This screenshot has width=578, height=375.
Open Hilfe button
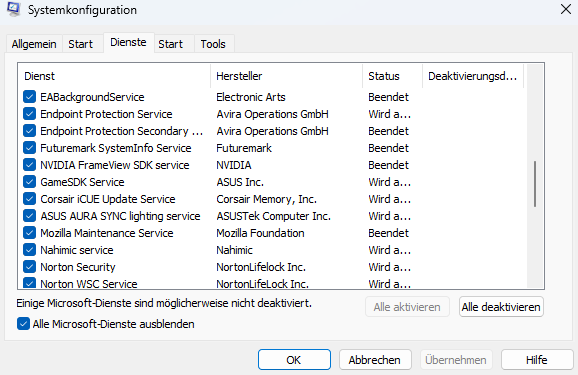[537, 360]
